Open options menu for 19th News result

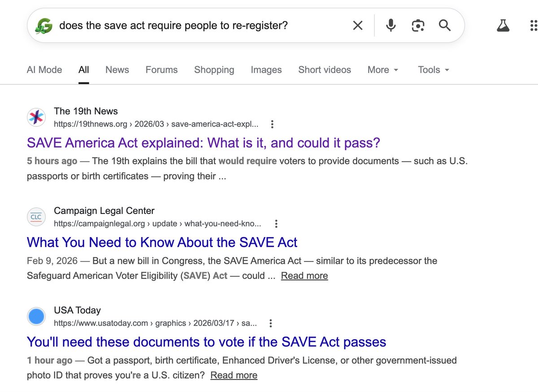pyautogui.click(x=272, y=124)
